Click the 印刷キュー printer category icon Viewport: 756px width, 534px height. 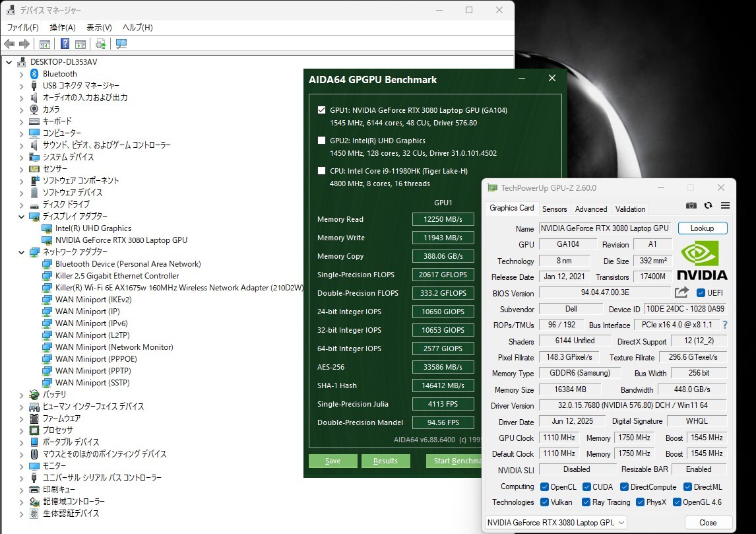pos(34,490)
